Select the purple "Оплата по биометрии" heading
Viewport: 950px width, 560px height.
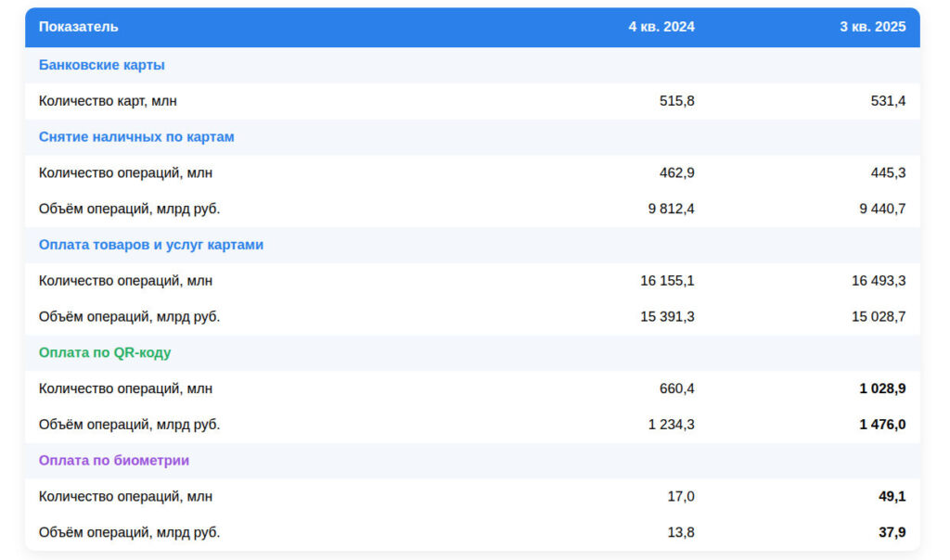coord(114,461)
